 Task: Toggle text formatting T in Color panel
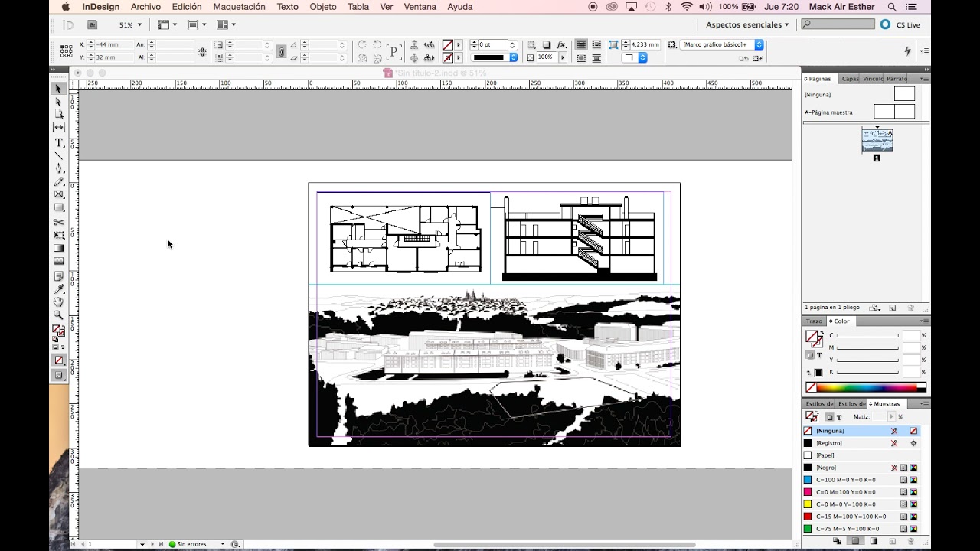819,355
